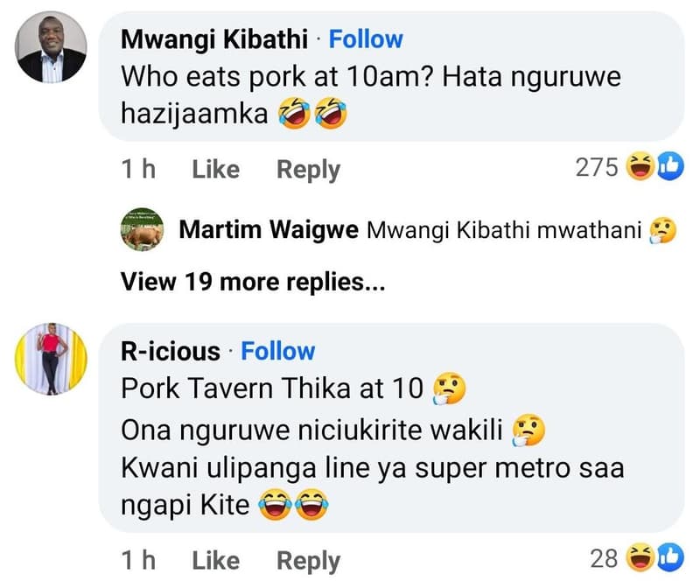Like Mwangi Kibathi's comment
Screen dimensions: 700x588
tap(215, 169)
